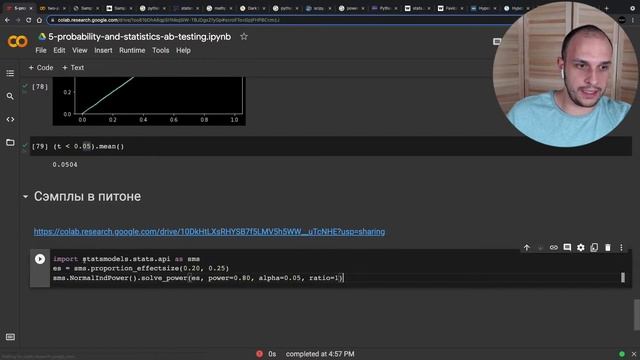Open the Tools menu
Viewport: 640px width, 360px height.
(x=160, y=50)
